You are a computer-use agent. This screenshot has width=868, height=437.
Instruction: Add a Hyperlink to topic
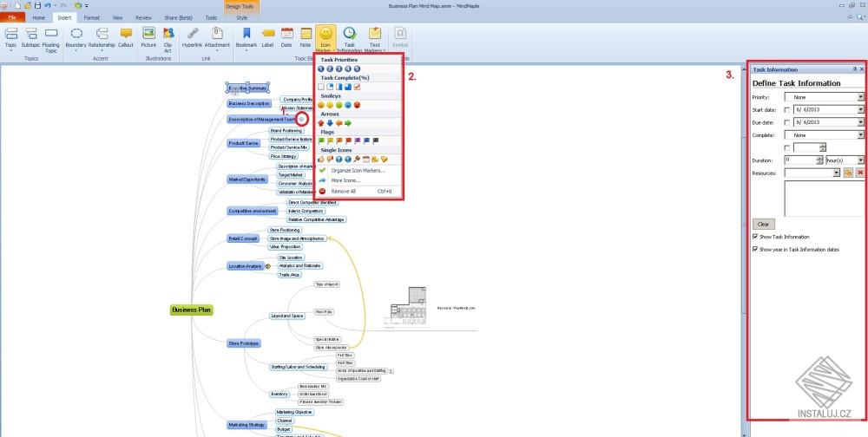point(193,36)
